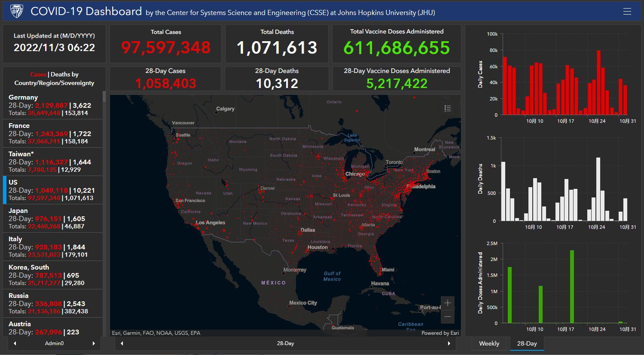This screenshot has width=644, height=355.
Task: Click the Powered by Esri link
Action: click(x=440, y=333)
